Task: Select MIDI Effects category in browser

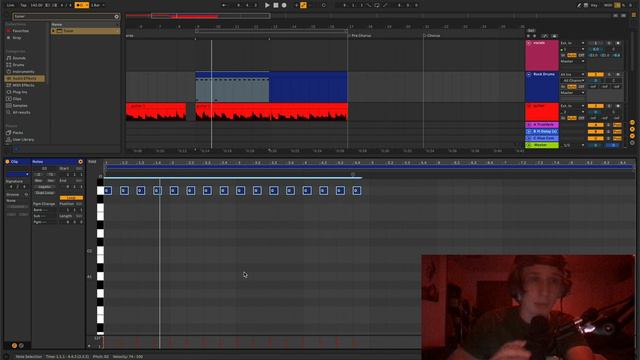Action: click(23, 85)
